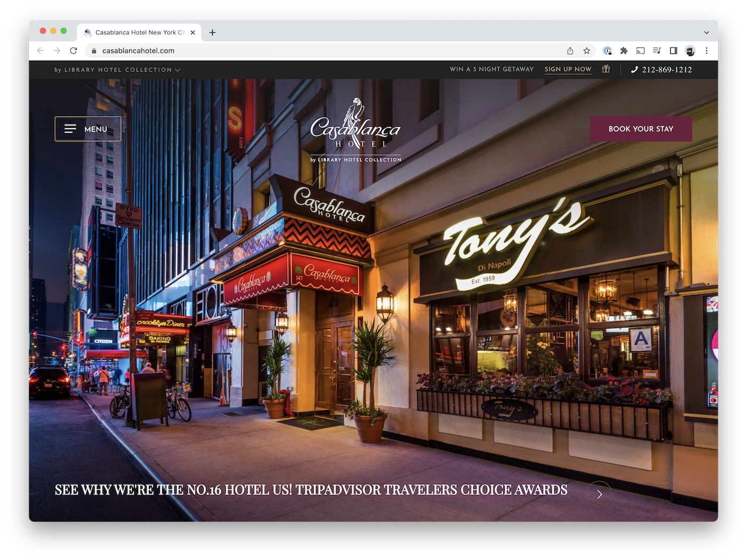Click the circled arrow next to the awards headline
Image resolution: width=747 pixels, height=560 pixels.
[599, 494]
